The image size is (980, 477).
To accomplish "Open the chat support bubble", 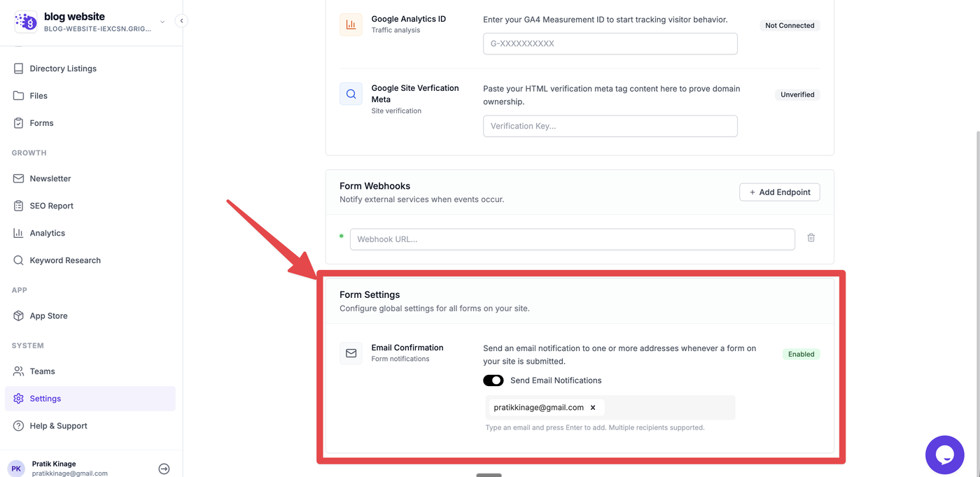I will point(944,455).
